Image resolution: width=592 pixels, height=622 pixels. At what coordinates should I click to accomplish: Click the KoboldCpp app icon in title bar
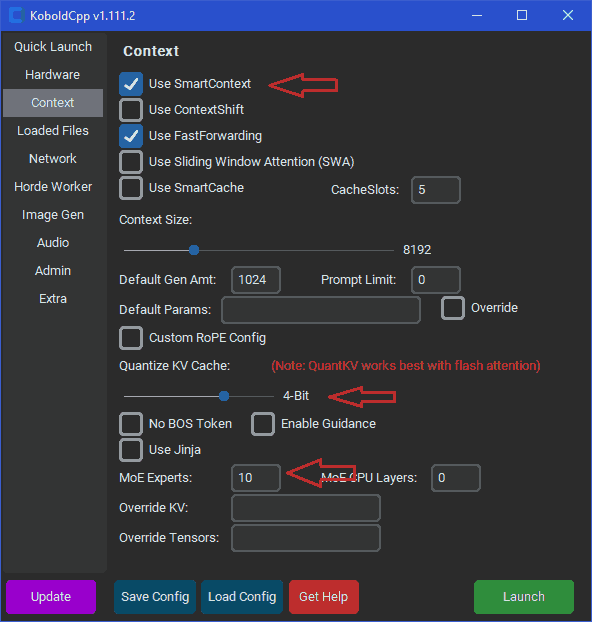(x=17, y=15)
